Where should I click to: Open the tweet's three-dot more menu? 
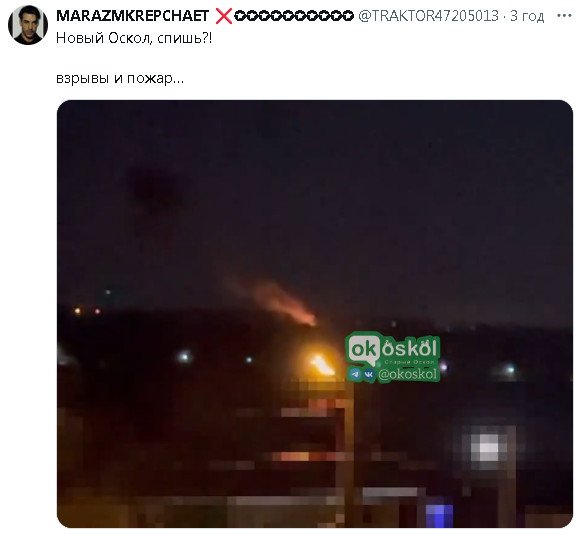tap(564, 16)
